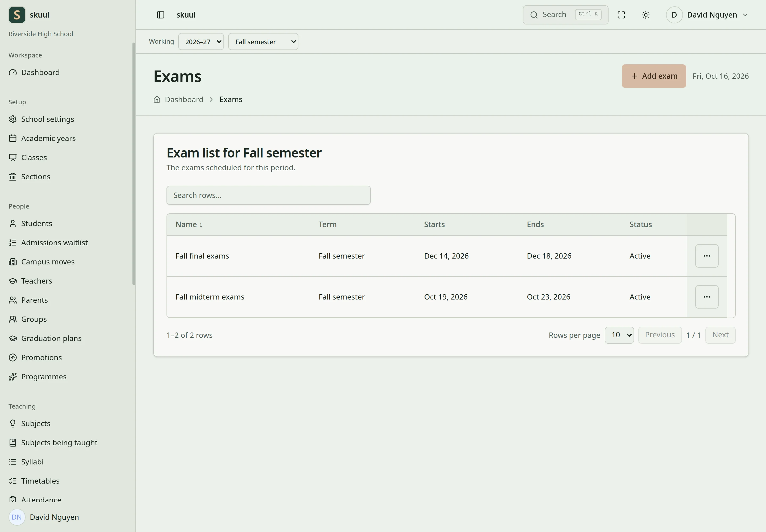This screenshot has height=532, width=766.
Task: Focus the Search rows input field
Action: coord(268,195)
